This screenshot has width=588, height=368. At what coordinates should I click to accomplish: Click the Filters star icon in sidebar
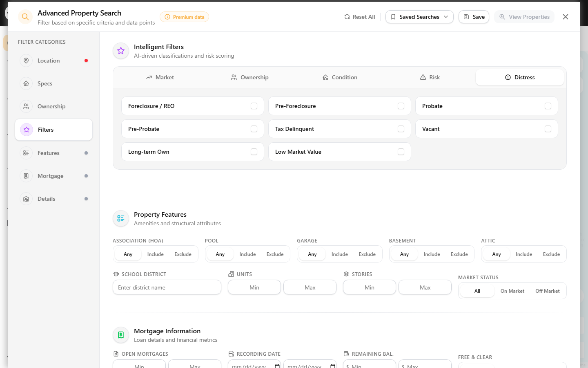(x=27, y=130)
